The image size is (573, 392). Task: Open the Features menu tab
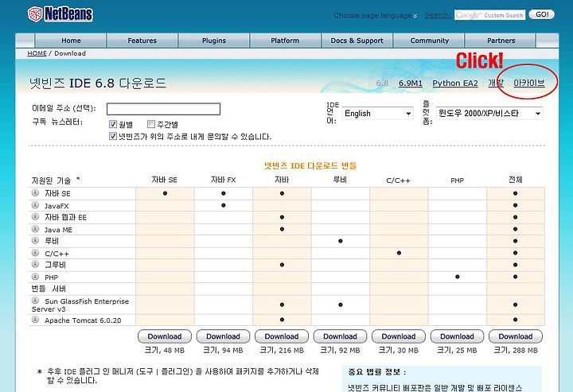142,41
